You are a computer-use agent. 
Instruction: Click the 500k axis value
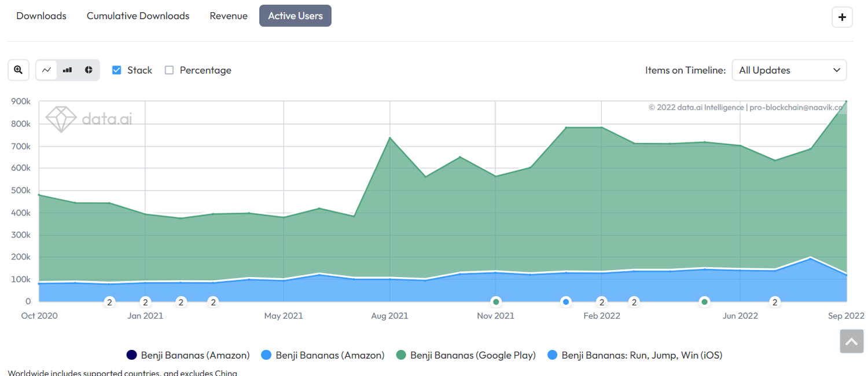(x=21, y=191)
